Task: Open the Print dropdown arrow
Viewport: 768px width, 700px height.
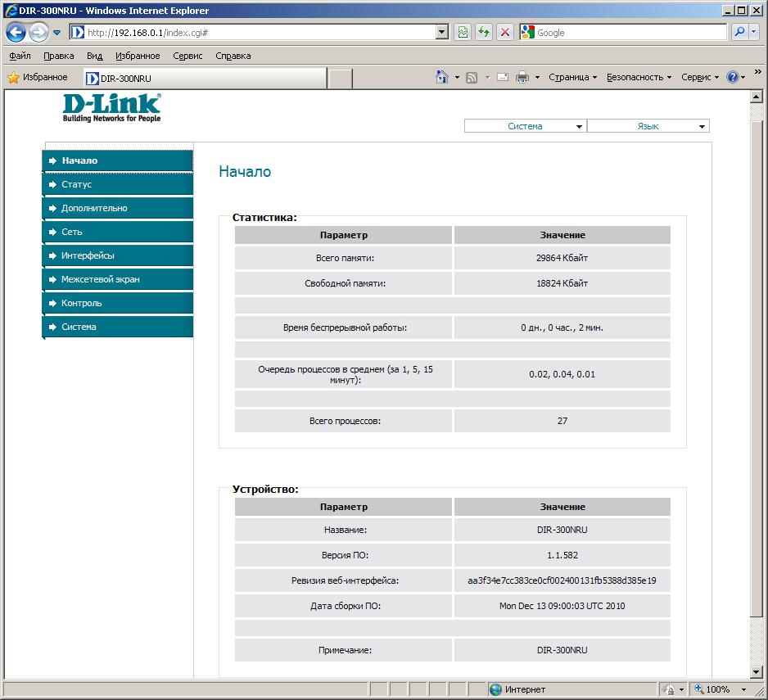Action: 537,78
